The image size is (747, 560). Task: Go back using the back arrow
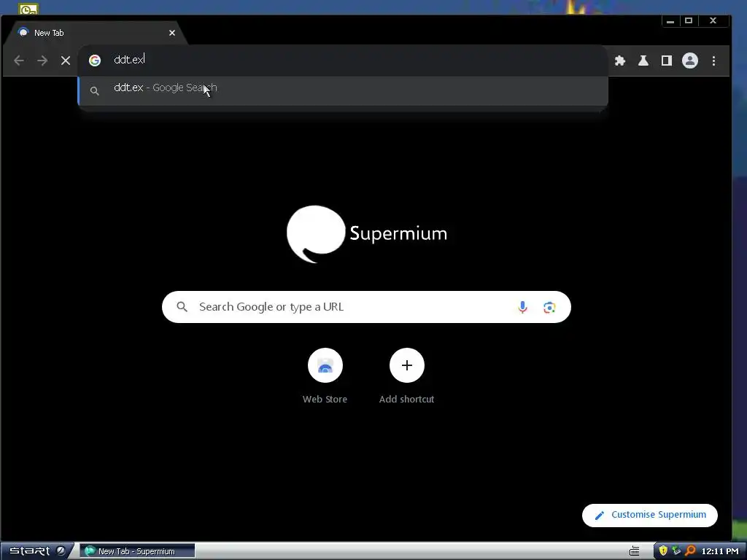coord(19,61)
